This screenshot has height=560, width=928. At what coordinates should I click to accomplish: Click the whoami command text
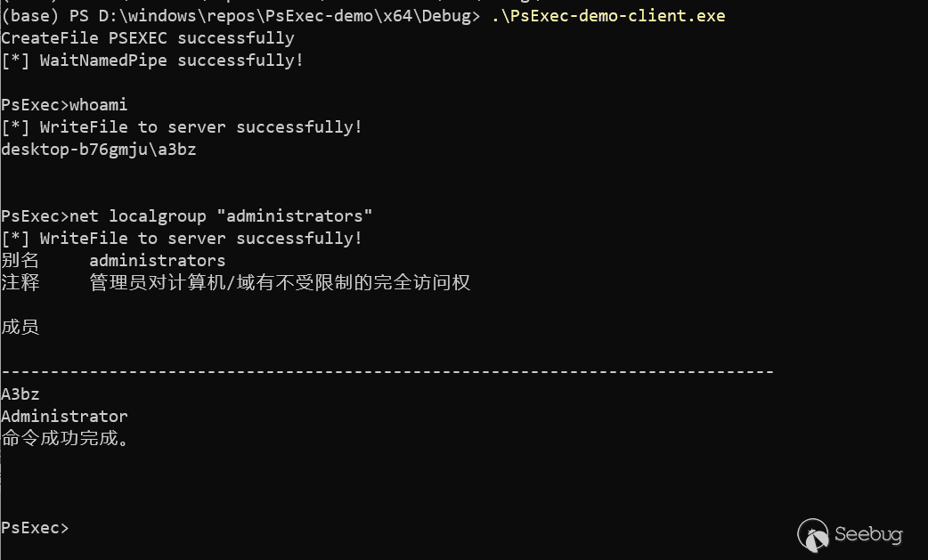(x=99, y=105)
